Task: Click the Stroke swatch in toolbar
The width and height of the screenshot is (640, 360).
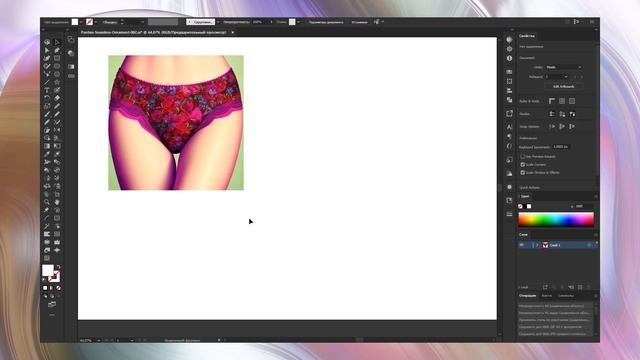Action: click(x=55, y=278)
